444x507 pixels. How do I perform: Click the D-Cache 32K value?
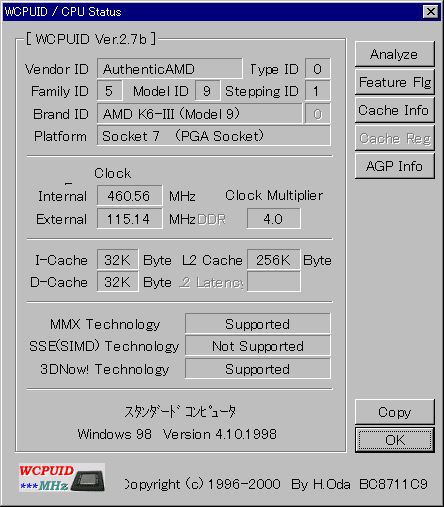[x=118, y=282]
